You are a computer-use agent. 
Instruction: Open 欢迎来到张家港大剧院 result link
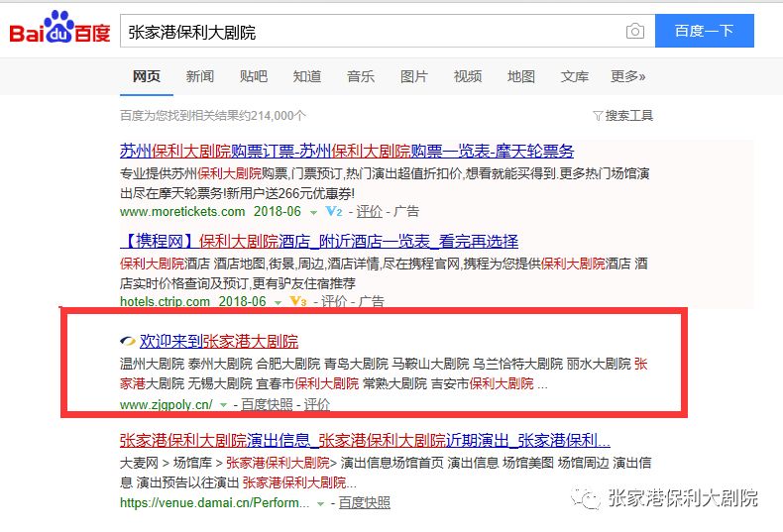tap(219, 342)
